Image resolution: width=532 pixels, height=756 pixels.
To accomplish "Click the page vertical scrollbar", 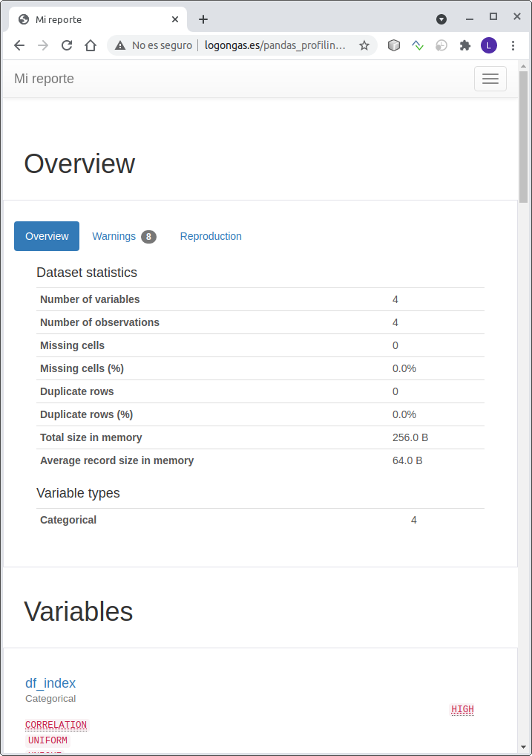I will pyautogui.click(x=523, y=137).
